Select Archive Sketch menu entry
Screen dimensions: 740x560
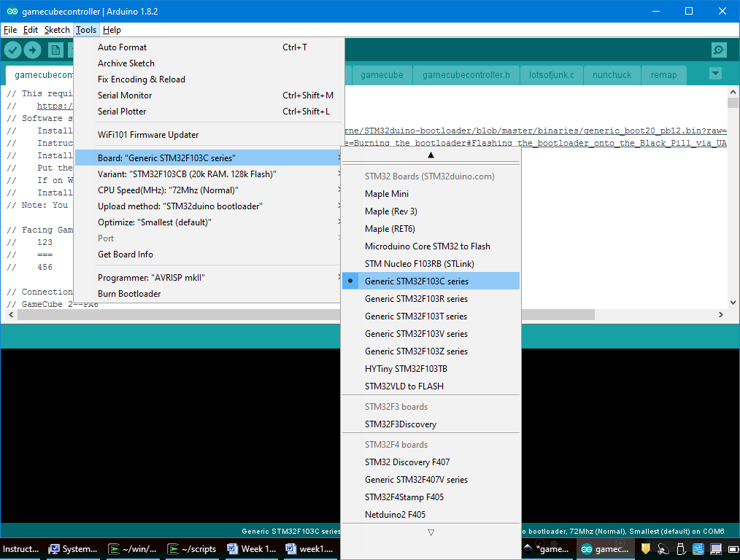[x=208, y=63]
